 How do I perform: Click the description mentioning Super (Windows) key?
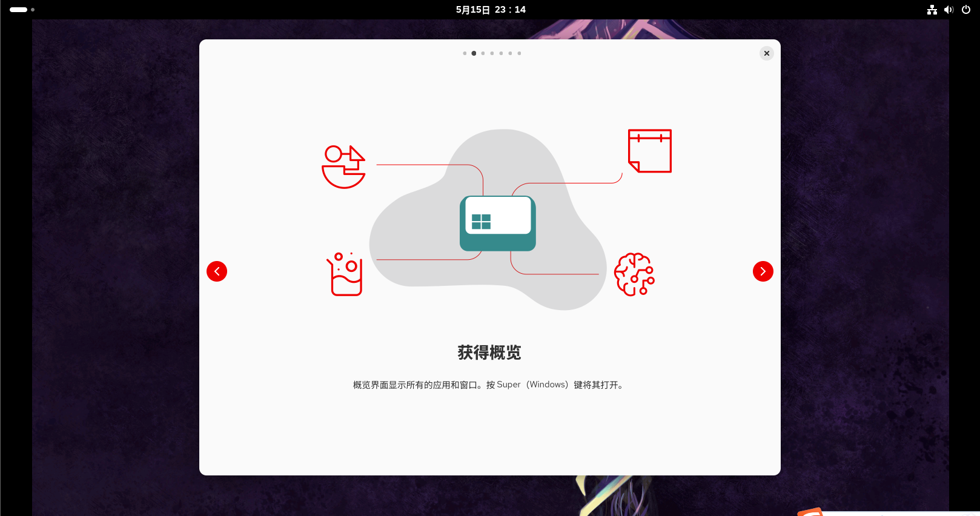(489, 385)
